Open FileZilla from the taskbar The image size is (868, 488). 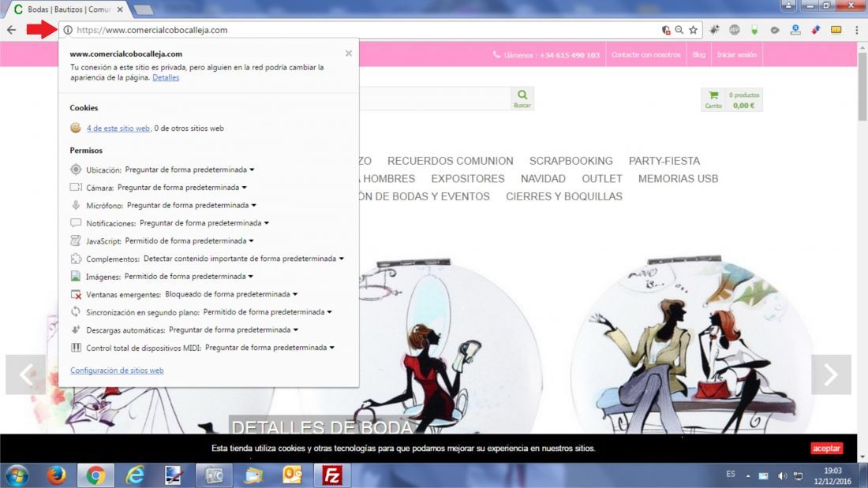pyautogui.click(x=331, y=475)
